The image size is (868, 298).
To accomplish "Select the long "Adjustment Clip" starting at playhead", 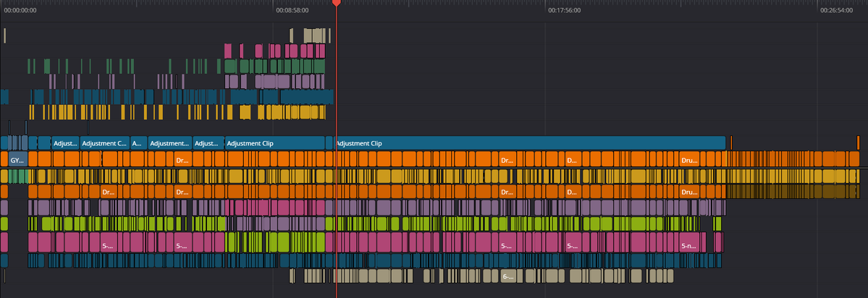I will (x=530, y=143).
